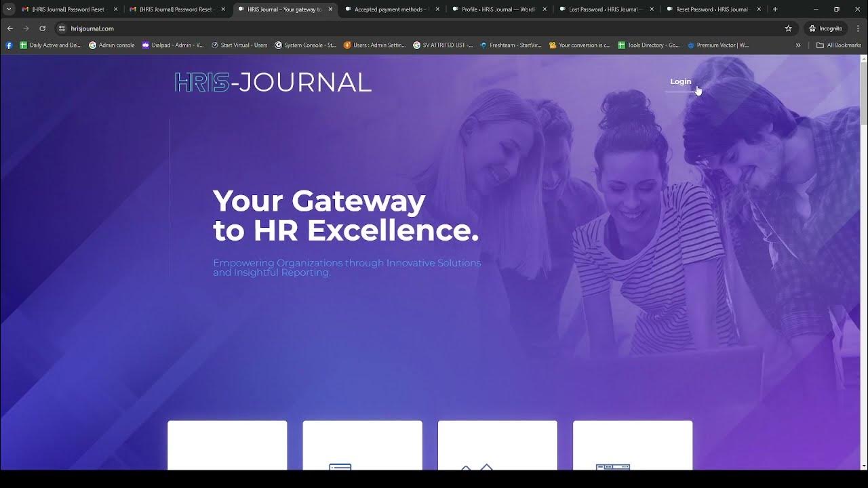This screenshot has width=868, height=488.
Task: Open a new tab with the plus button
Action: 775,9
